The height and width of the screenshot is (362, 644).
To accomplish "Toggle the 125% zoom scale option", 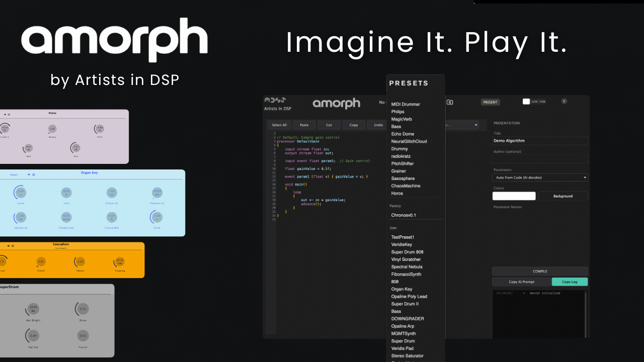I will coord(534,102).
